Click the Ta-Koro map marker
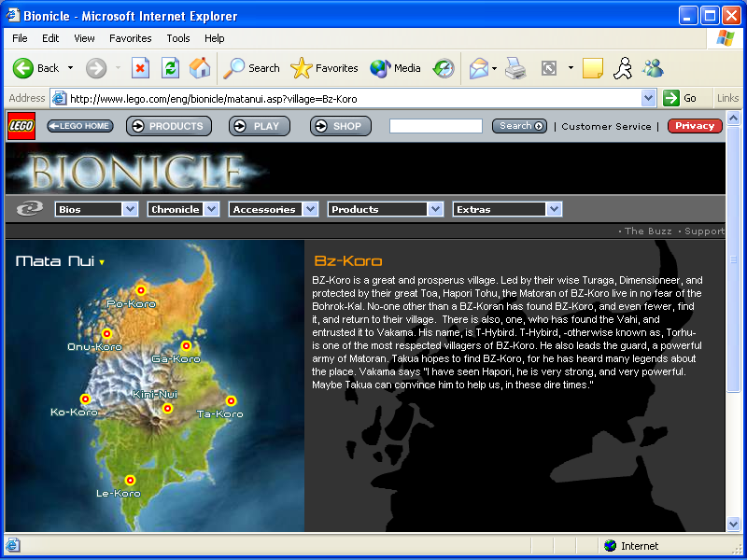The width and height of the screenshot is (747, 560). coord(231,400)
